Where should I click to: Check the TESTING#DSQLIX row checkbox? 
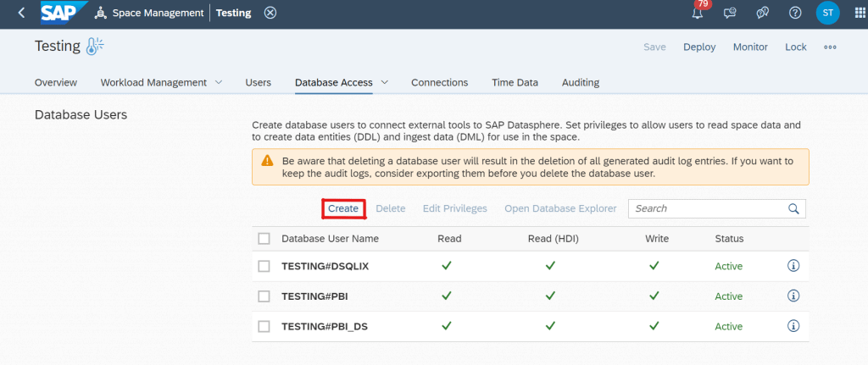click(264, 266)
